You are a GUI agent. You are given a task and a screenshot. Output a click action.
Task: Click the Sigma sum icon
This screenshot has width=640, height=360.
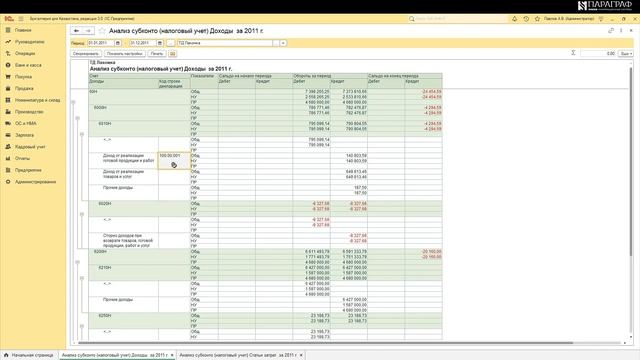573,53
